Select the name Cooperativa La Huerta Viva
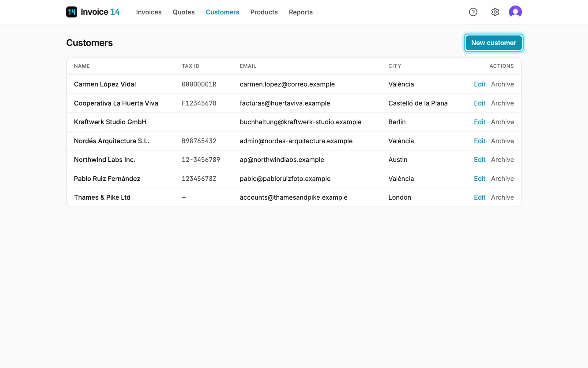588x368 pixels. coord(116,103)
